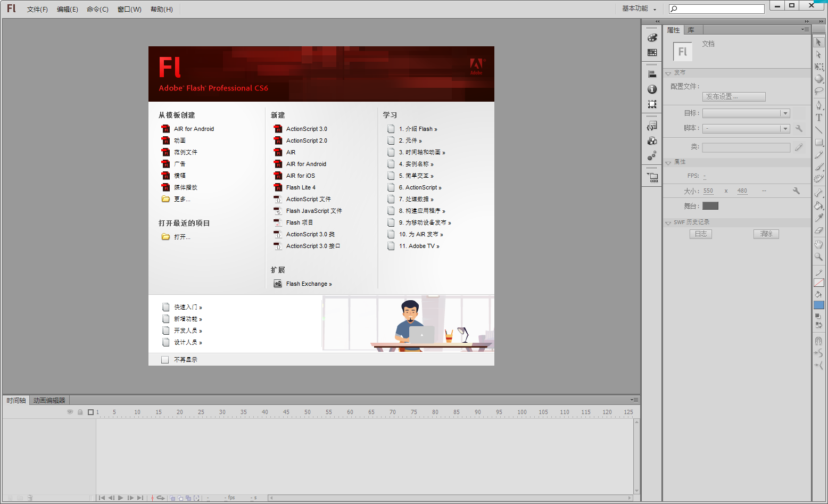Screen dimensions: 828x504
Task: Open the Color palette panel icon
Action: pyautogui.click(x=652, y=38)
